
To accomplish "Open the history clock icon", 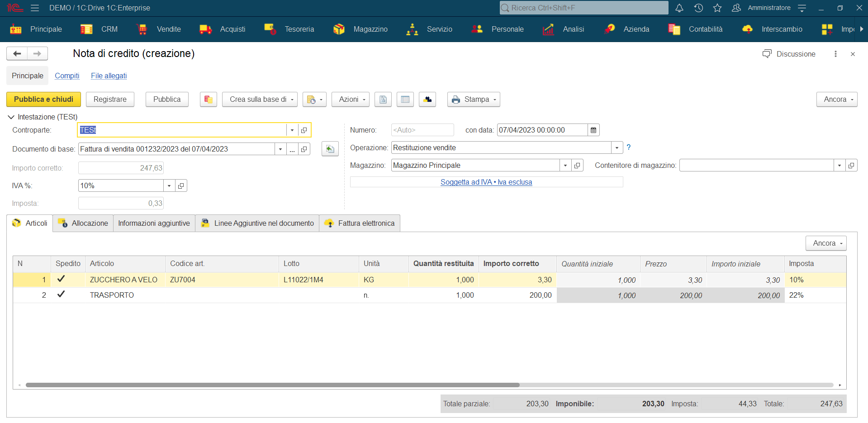I will (x=698, y=8).
